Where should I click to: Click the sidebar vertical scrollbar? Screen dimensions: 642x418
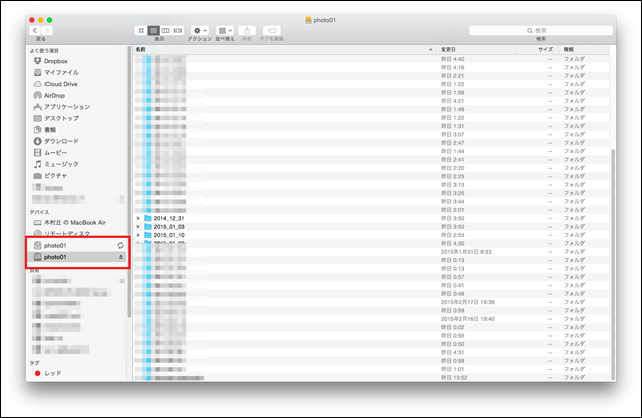tap(129, 182)
